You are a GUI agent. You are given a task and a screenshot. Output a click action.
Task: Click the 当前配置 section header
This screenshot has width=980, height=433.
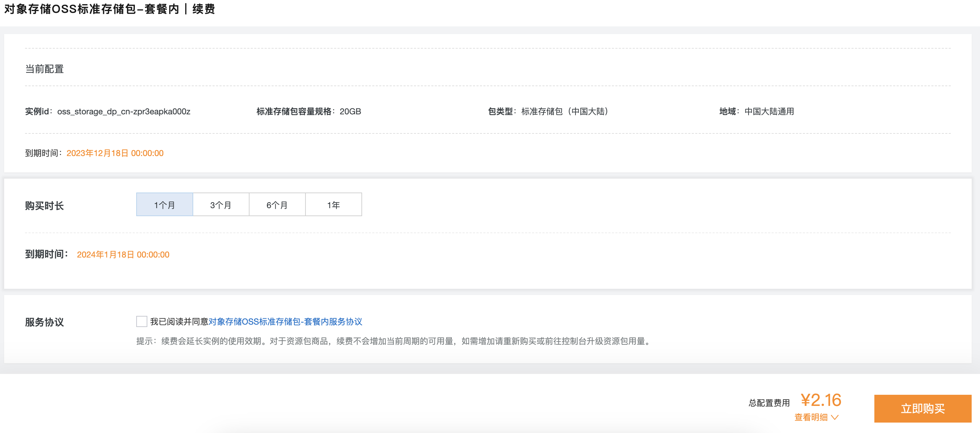tap(44, 69)
